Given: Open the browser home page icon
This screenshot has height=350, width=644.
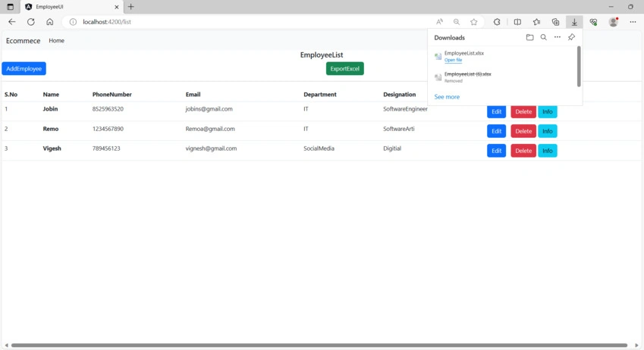Looking at the screenshot, I should point(50,22).
